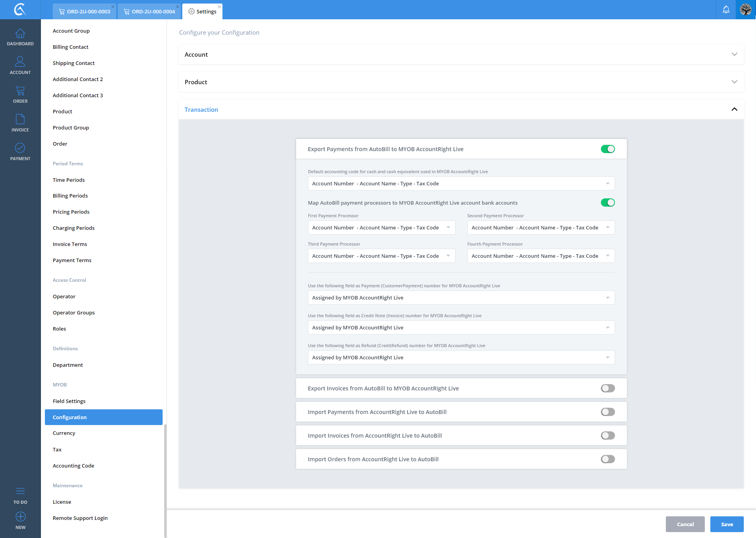This screenshot has width=756, height=538.
Task: Go to Account via sidebar icon
Action: coord(20,62)
